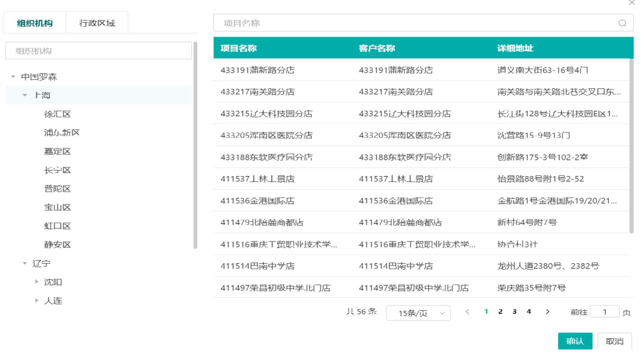644x355 pixels.
Task: Collapse the 中国罗森 tree node
Action: (13, 77)
